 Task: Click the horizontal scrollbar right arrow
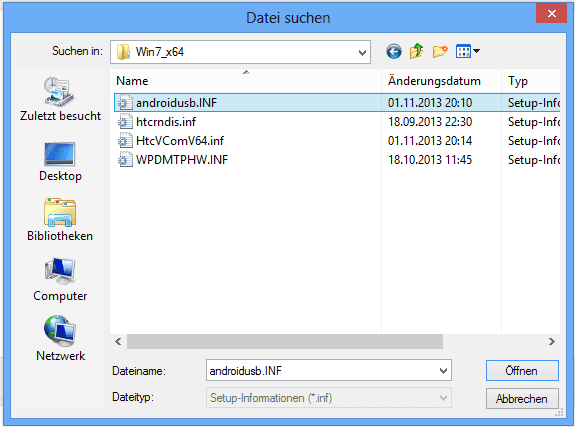pyautogui.click(x=552, y=342)
